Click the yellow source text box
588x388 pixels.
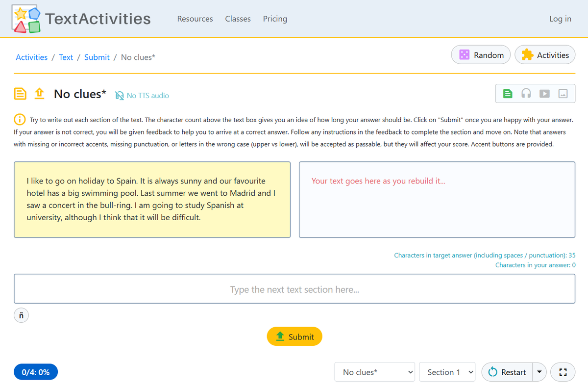152,200
